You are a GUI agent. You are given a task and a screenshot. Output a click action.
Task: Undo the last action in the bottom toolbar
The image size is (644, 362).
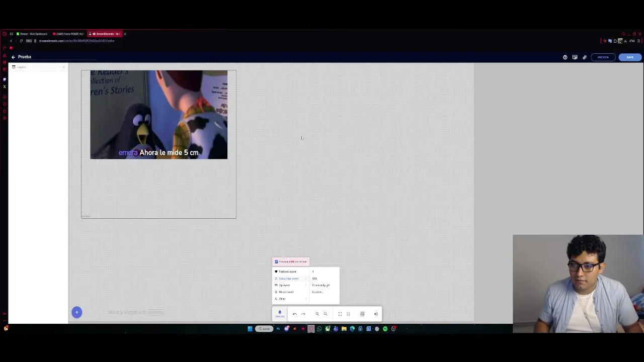(x=295, y=314)
